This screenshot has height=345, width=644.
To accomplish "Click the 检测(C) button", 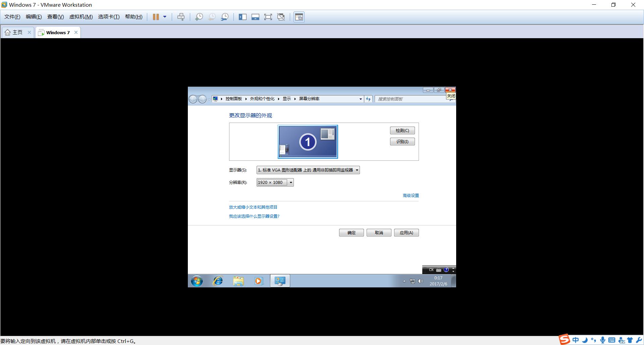I will [x=402, y=130].
